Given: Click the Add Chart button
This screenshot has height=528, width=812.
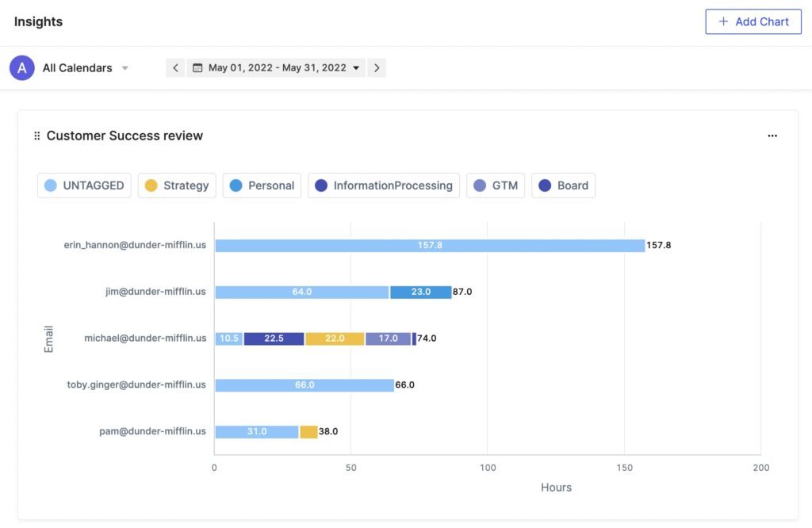Looking at the screenshot, I should pyautogui.click(x=753, y=21).
